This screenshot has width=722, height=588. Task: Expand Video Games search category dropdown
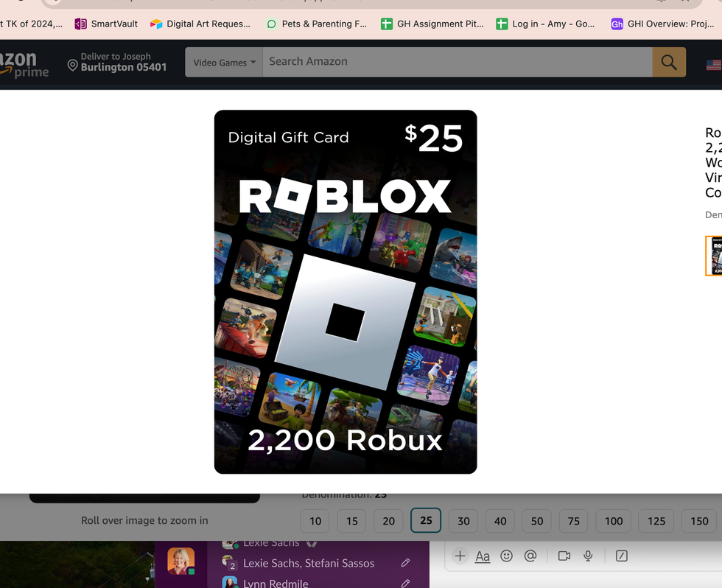224,62
